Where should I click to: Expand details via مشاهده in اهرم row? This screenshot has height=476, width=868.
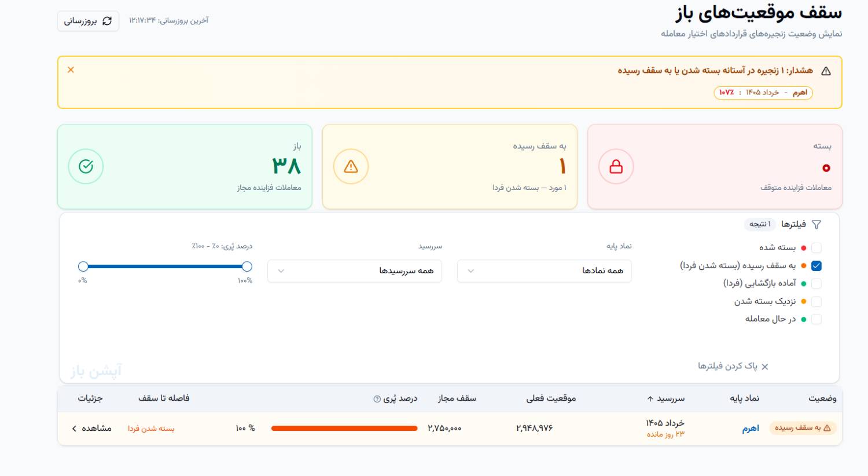point(91,429)
